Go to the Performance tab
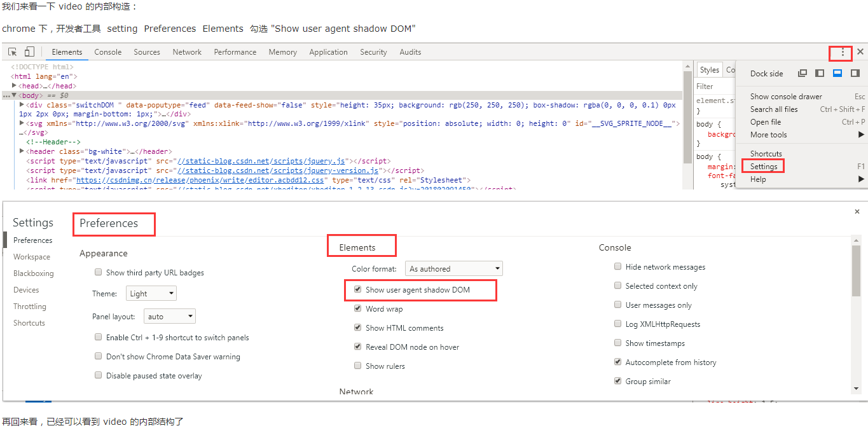 coord(235,52)
